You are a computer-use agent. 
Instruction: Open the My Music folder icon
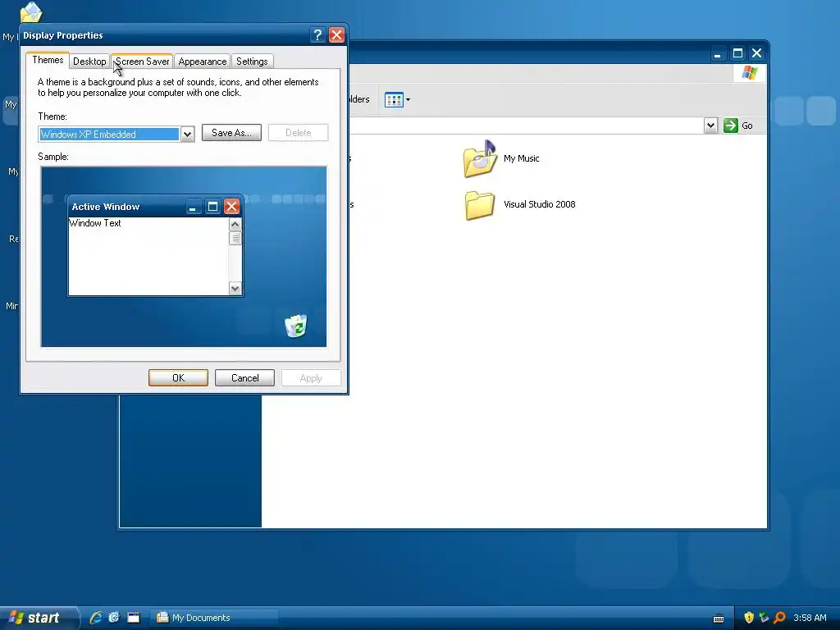click(x=479, y=158)
